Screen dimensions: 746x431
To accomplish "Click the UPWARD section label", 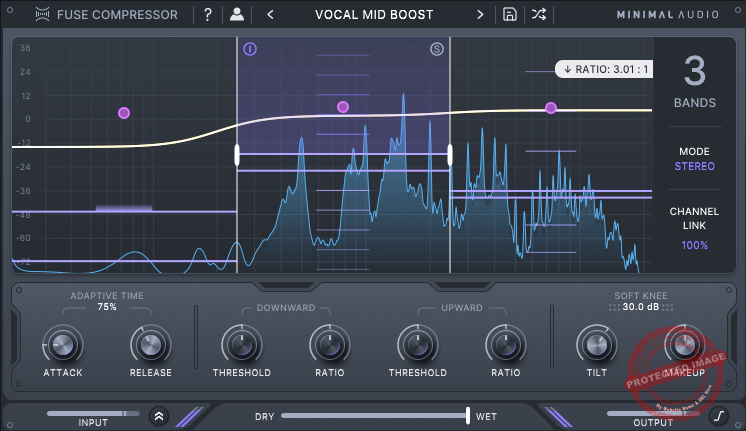I will point(461,308).
